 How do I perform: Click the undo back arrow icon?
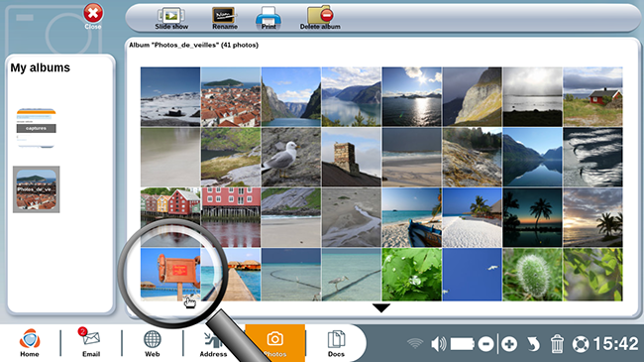533,344
